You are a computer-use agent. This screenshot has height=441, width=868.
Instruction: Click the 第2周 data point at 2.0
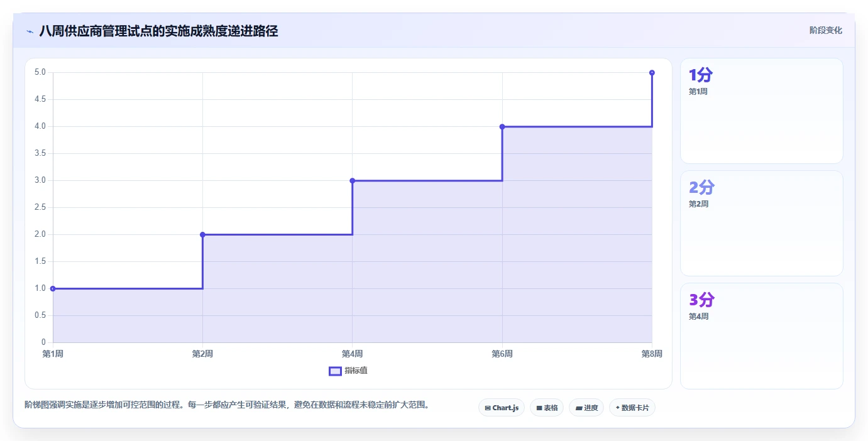click(x=202, y=235)
